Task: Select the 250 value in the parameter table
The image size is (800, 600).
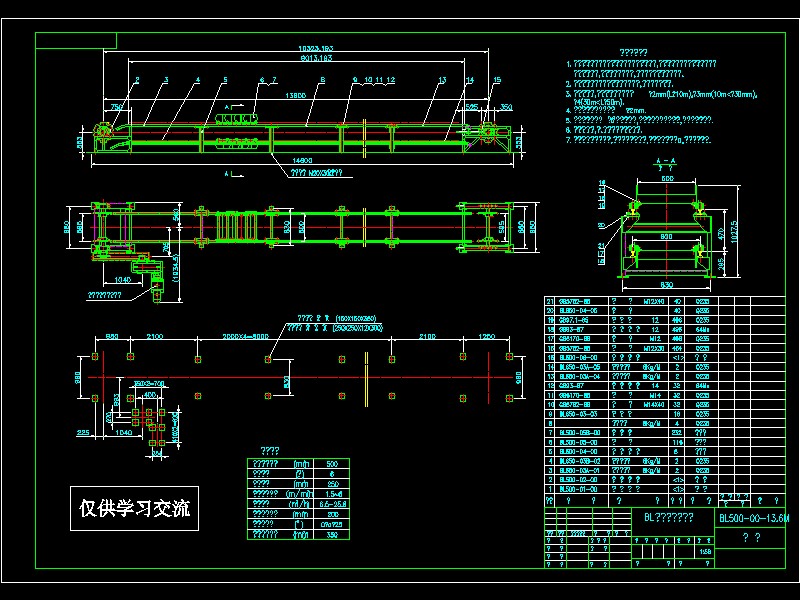Action: 332,484
